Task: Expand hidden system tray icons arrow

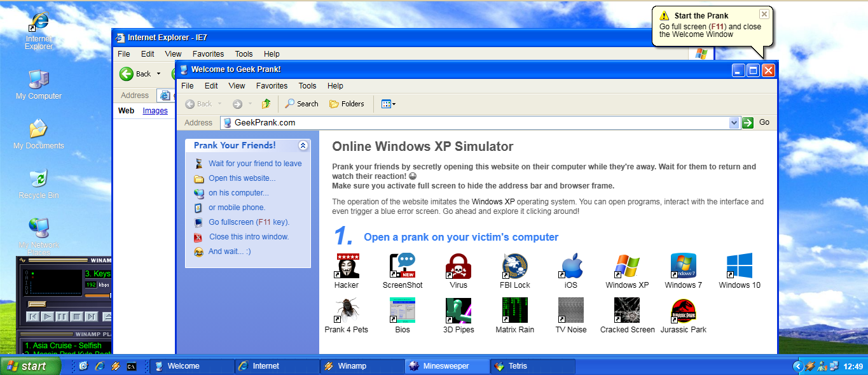Action: (797, 366)
